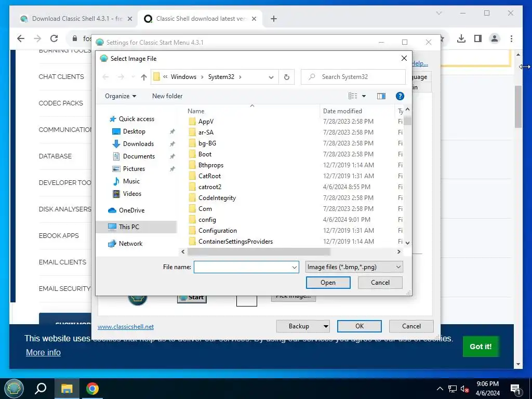Click System32 in breadcrumb path
532x399 pixels.
221,77
